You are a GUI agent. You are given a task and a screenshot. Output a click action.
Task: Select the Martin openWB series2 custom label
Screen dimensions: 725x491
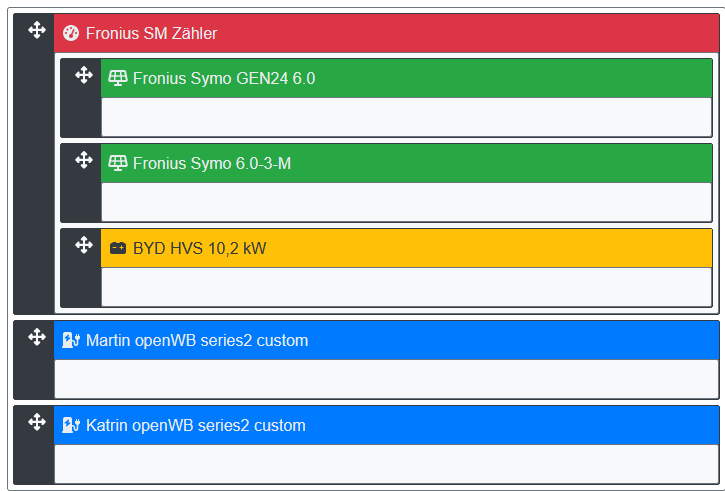coord(197,341)
